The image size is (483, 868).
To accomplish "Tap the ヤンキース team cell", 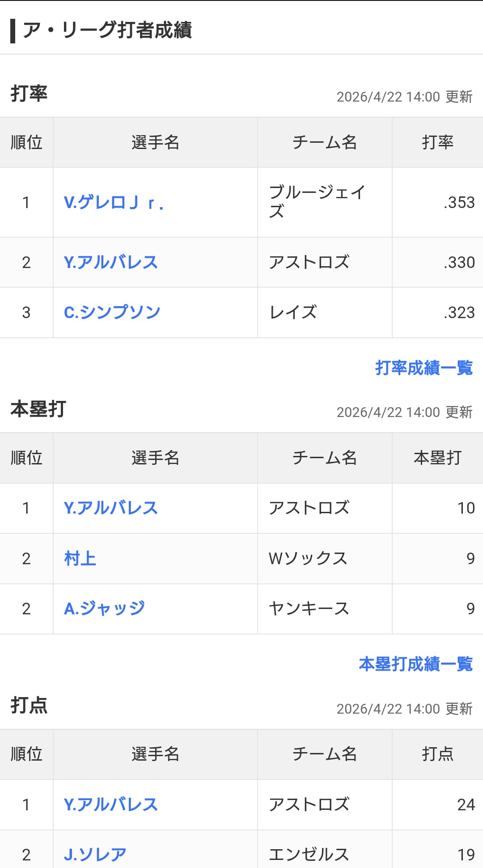I will 309,608.
